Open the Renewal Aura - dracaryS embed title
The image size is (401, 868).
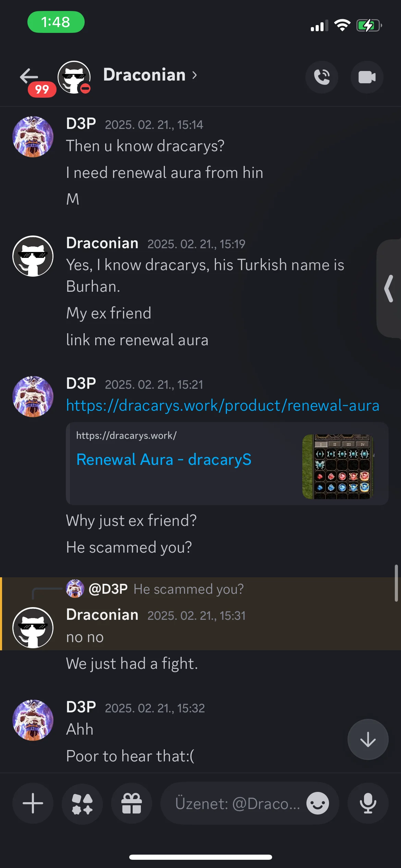coord(164,460)
